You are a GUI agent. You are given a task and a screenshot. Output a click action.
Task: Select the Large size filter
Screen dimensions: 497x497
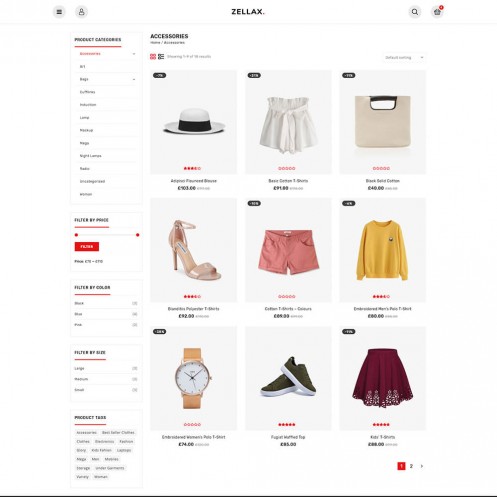(x=79, y=368)
